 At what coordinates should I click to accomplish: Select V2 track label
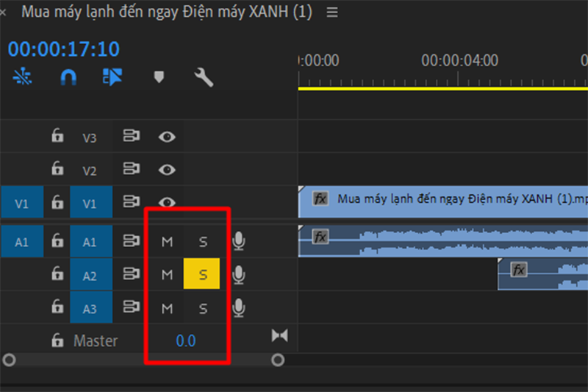click(x=90, y=171)
